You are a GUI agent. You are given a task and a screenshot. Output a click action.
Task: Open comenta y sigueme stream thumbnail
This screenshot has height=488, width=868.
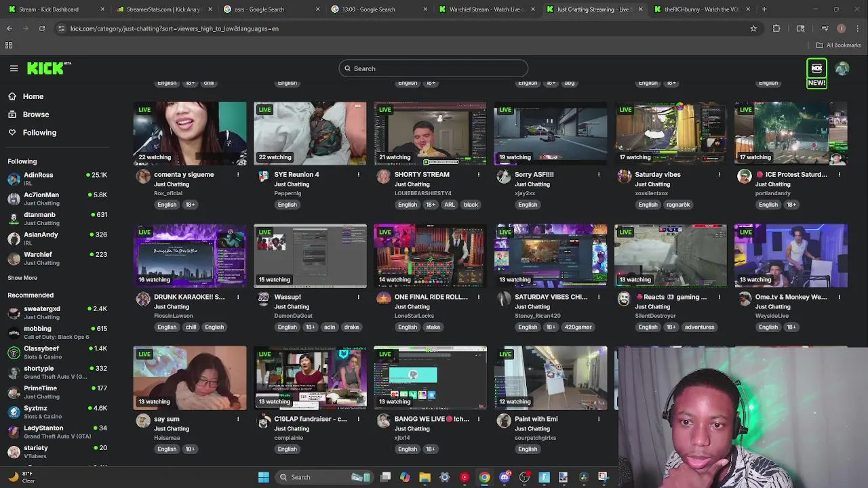(x=190, y=134)
